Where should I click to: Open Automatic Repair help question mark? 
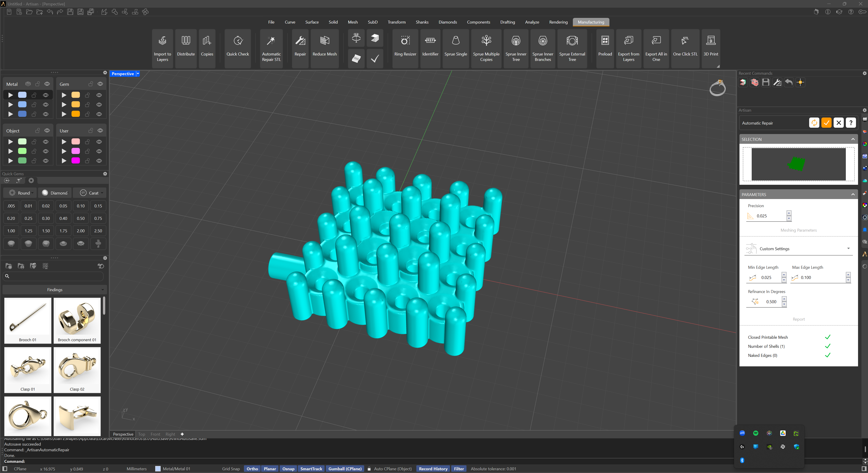tap(851, 123)
